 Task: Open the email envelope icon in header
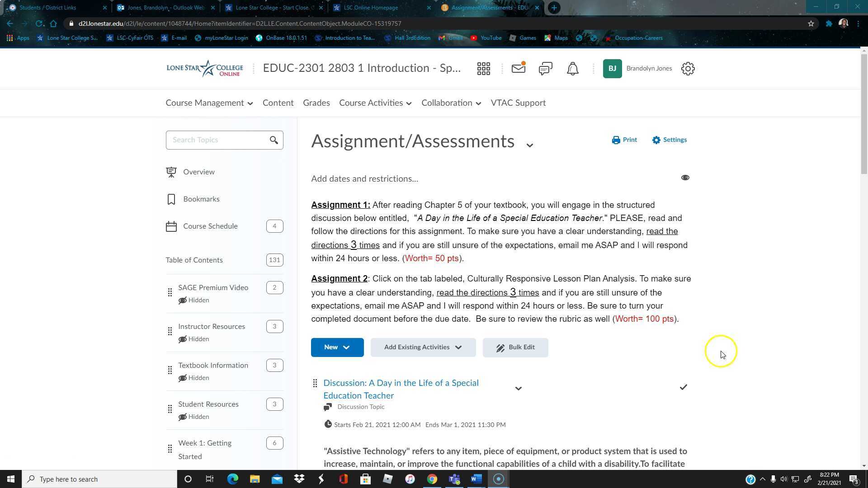518,68
